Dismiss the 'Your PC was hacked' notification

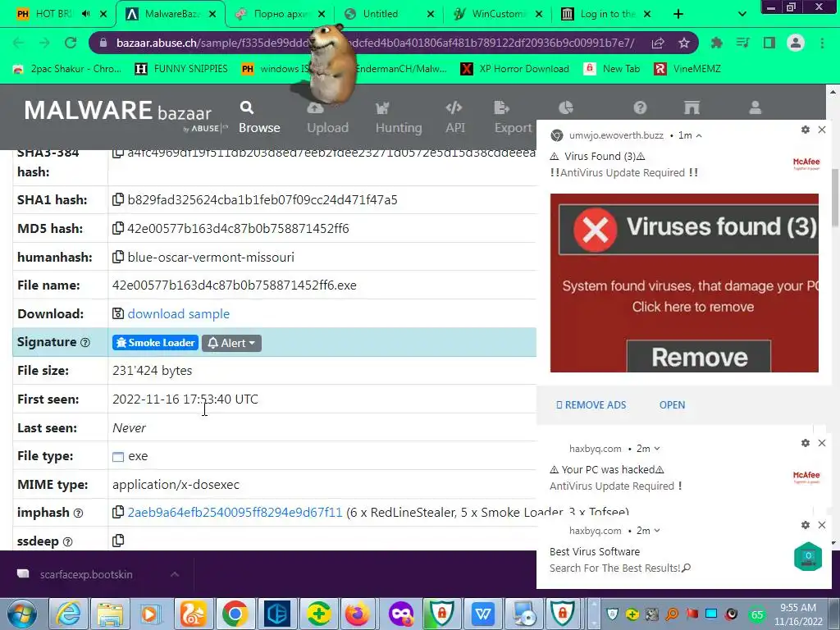(x=822, y=443)
